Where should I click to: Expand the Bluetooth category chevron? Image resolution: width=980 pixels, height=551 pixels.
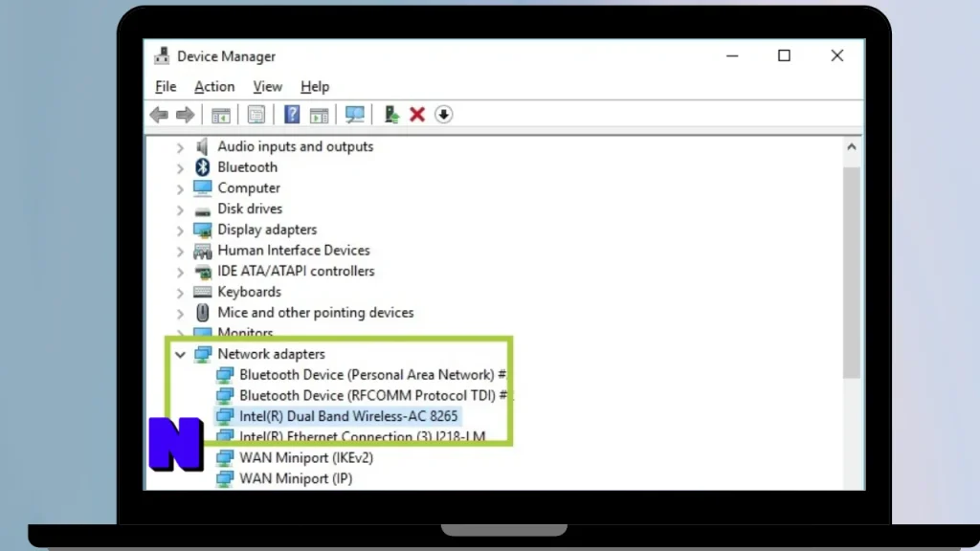(x=180, y=168)
